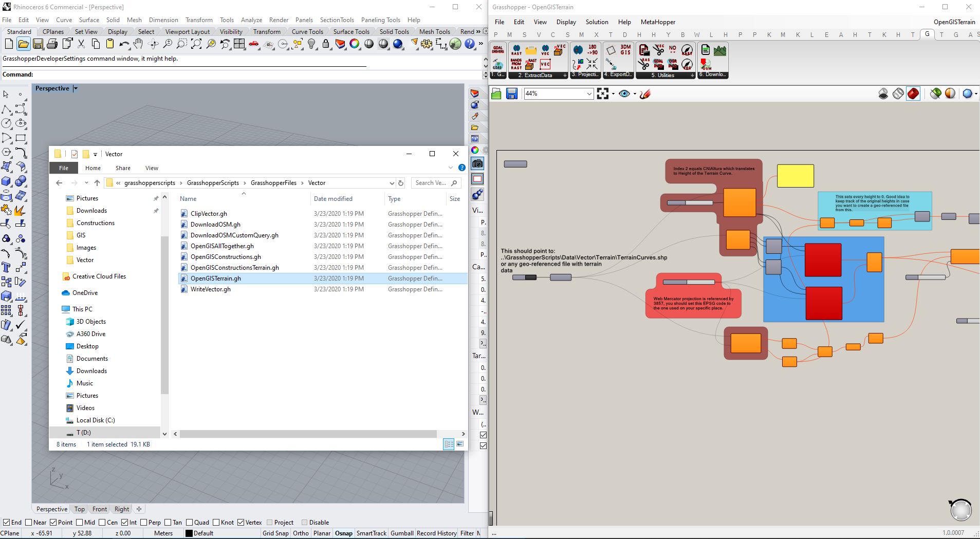Click the GDAL Drivers component icon

pyautogui.click(x=498, y=50)
